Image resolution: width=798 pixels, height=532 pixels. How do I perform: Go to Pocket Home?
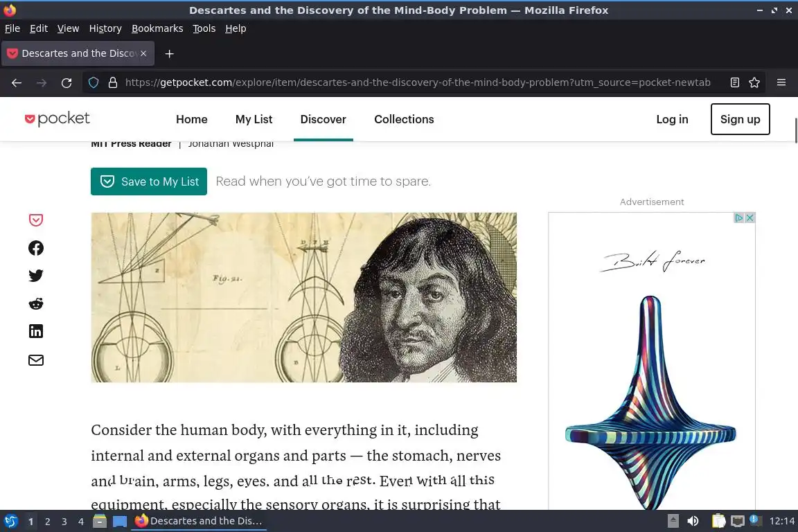(192, 119)
